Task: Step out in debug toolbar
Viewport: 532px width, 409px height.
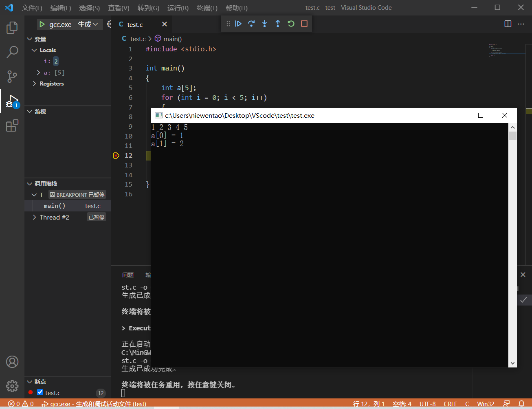Action: [x=278, y=24]
